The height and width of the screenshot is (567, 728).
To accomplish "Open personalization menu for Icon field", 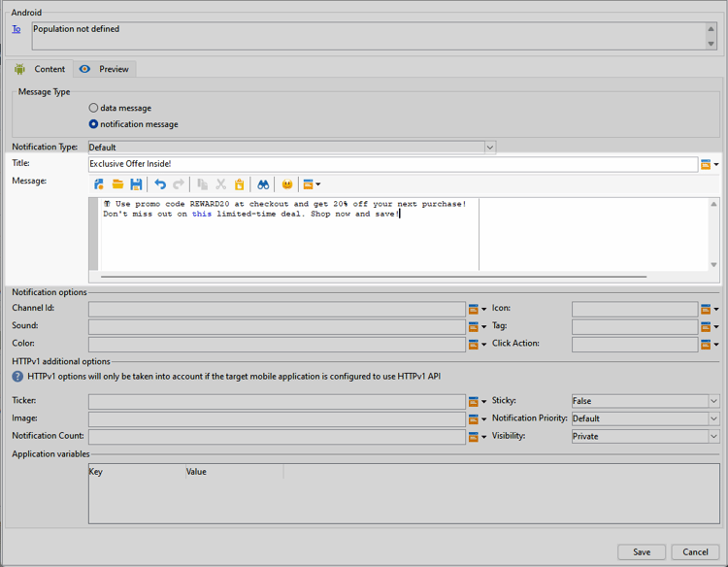I will pos(710,309).
